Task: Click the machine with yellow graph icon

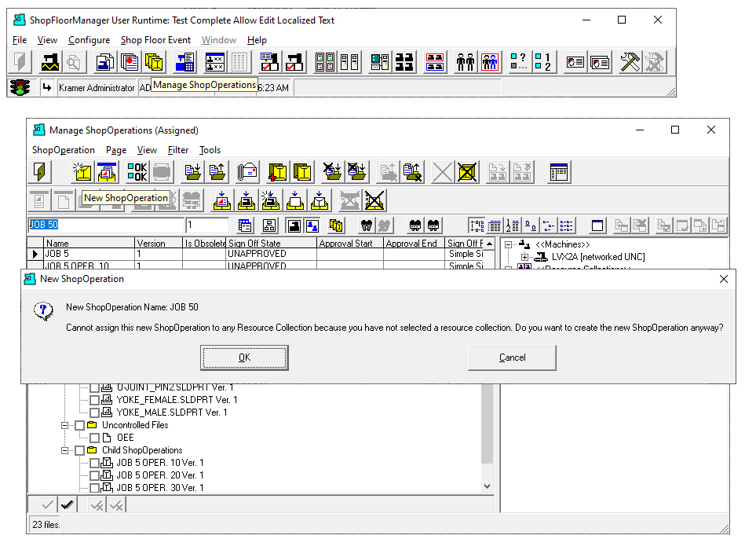Action: pyautogui.click(x=49, y=62)
